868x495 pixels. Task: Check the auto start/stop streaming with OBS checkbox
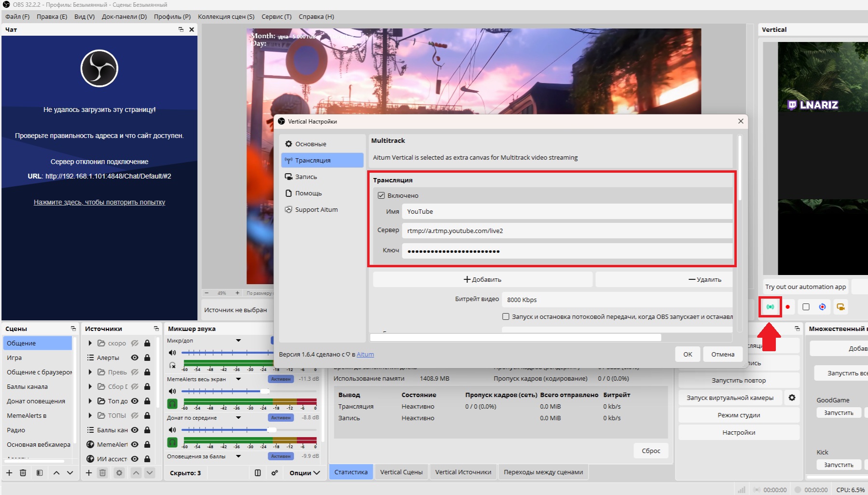point(506,316)
